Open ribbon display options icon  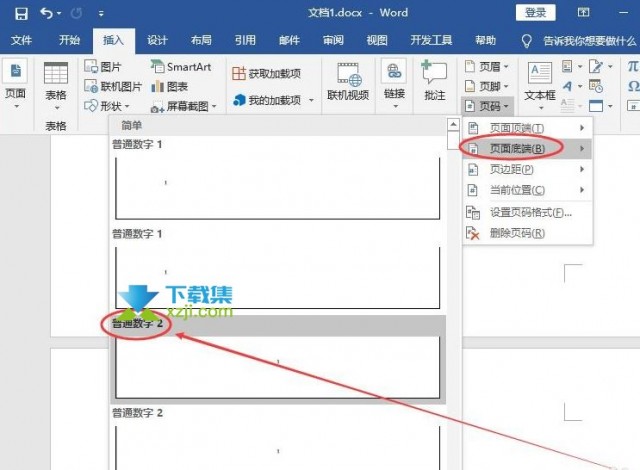pyautogui.click(x=584, y=13)
